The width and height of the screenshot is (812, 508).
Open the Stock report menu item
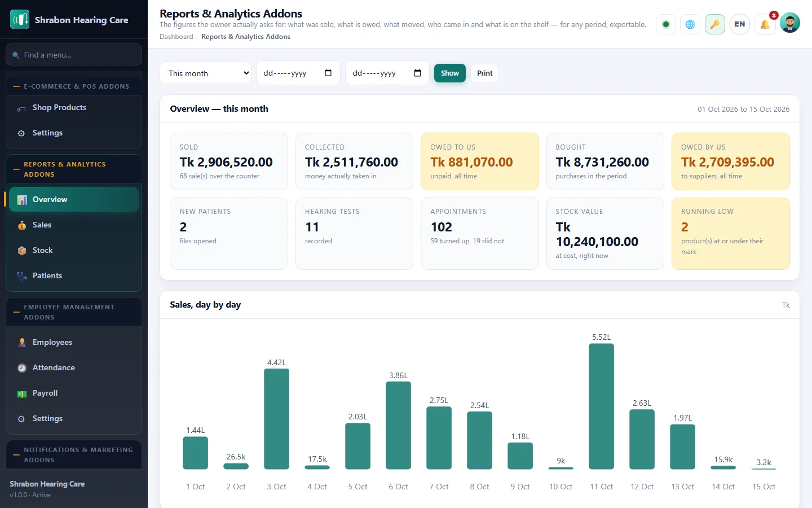pyautogui.click(x=74, y=251)
